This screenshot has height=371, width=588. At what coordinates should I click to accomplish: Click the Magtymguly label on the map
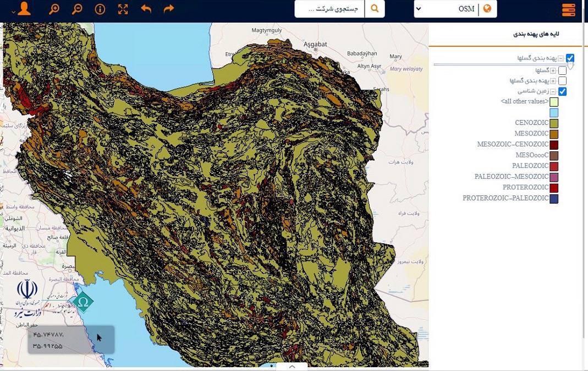pos(267,30)
